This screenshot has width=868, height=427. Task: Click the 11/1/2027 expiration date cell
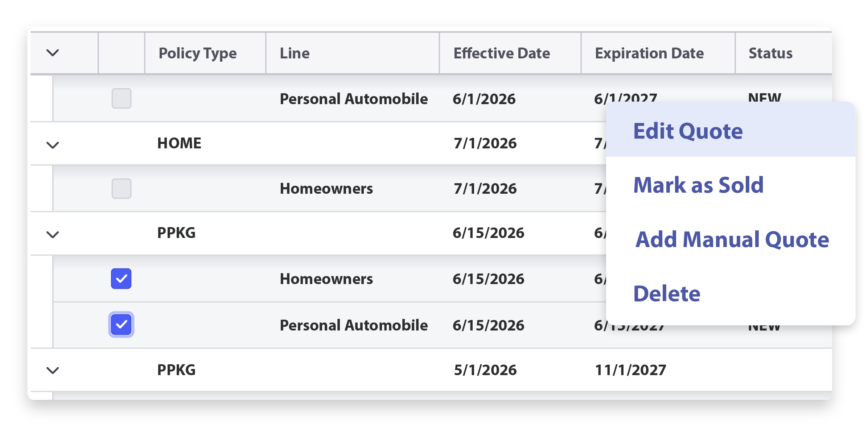(x=630, y=370)
